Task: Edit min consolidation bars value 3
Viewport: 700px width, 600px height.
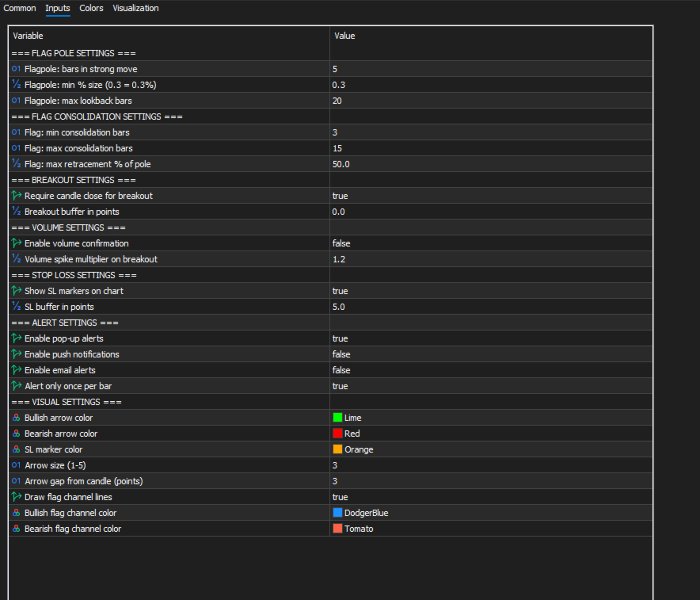Action: pyautogui.click(x=335, y=132)
